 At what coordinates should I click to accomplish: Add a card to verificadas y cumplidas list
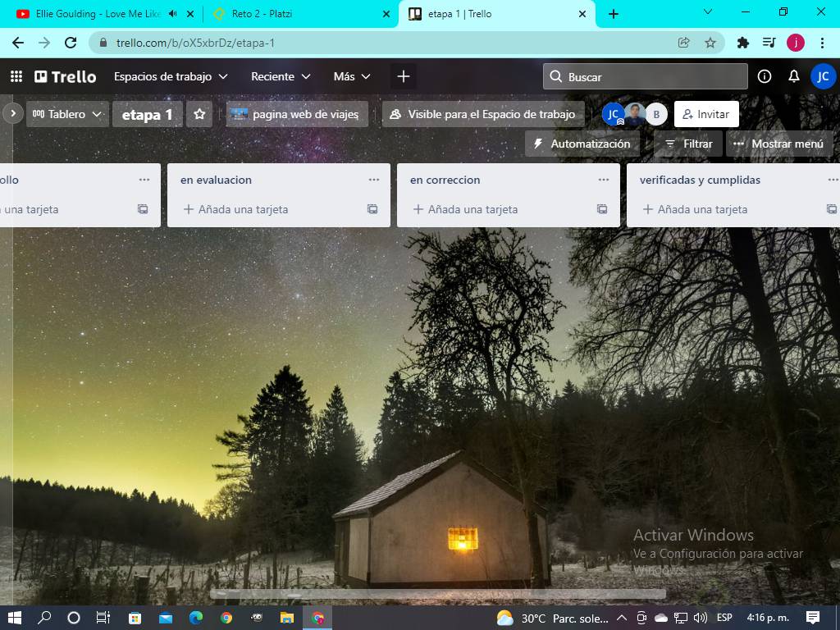point(696,209)
